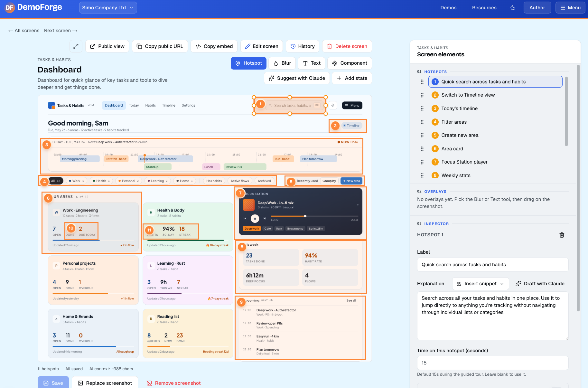Select Switch to Timeline view list item
Screen dimensions: 588x388
click(495, 95)
